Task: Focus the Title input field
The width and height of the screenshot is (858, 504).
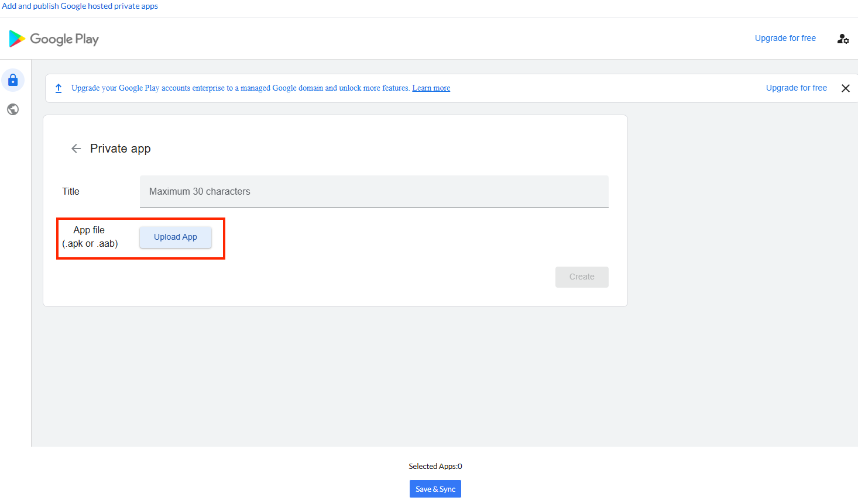Action: coord(374,191)
